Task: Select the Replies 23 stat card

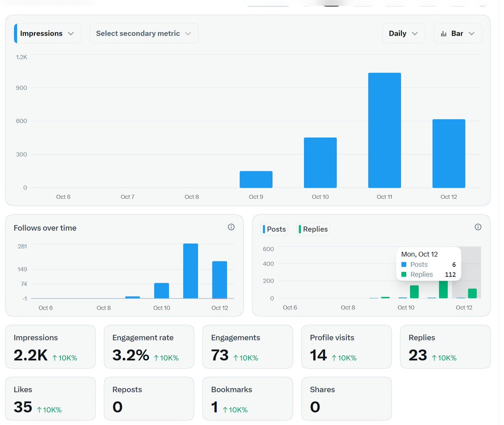Action: coord(445,347)
